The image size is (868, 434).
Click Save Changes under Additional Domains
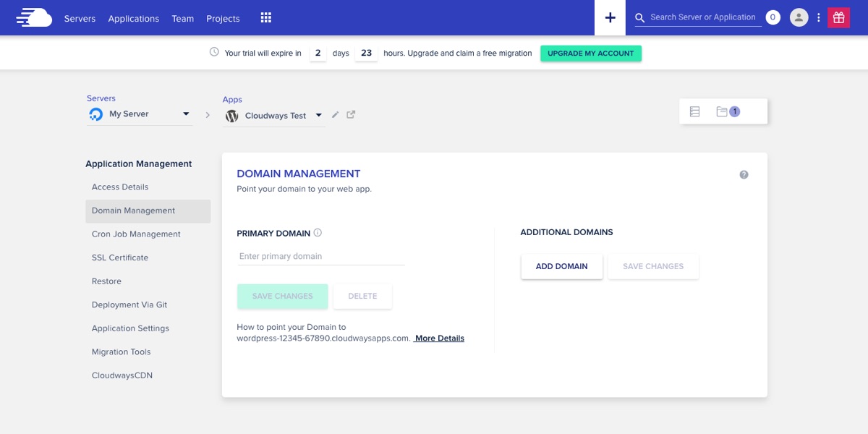[653, 266]
